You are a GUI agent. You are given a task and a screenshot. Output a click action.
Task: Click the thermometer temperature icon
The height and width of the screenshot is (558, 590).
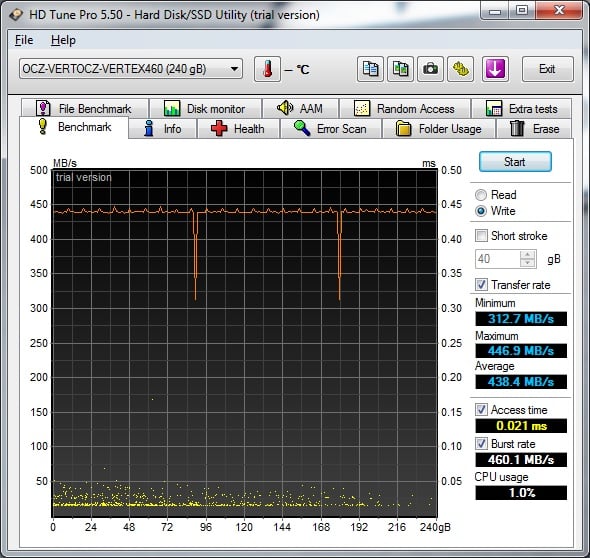pyautogui.click(x=267, y=69)
